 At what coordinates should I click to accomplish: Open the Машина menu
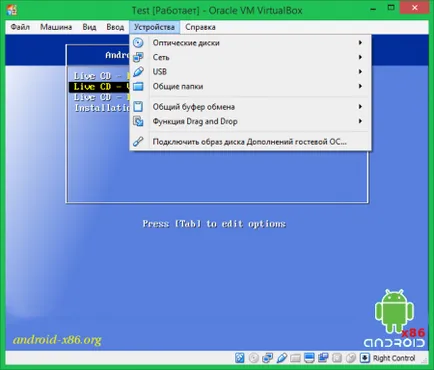56,27
